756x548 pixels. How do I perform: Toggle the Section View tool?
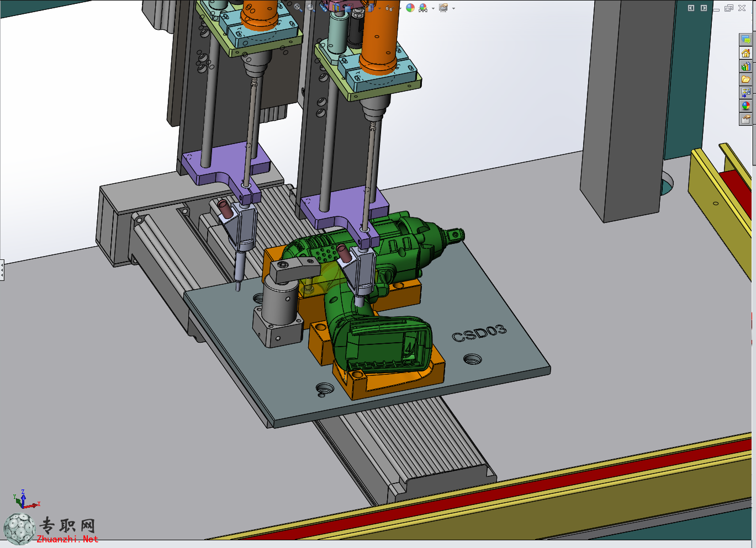tap(336, 8)
